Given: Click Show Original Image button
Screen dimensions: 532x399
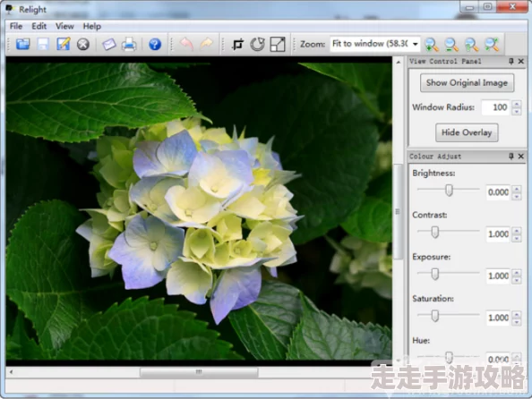Looking at the screenshot, I should (x=467, y=82).
